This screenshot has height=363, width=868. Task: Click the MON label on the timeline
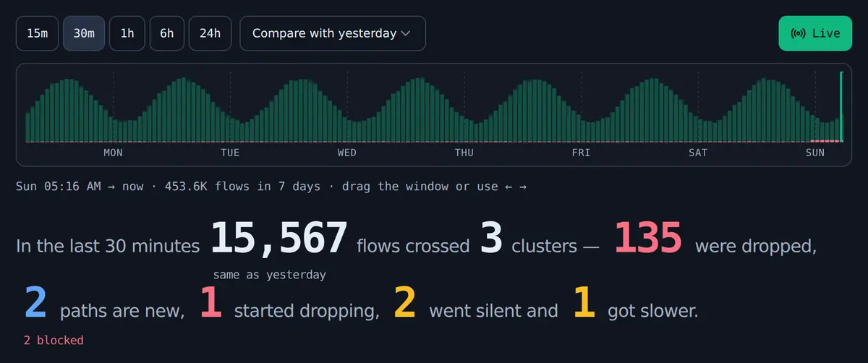pyautogui.click(x=113, y=153)
